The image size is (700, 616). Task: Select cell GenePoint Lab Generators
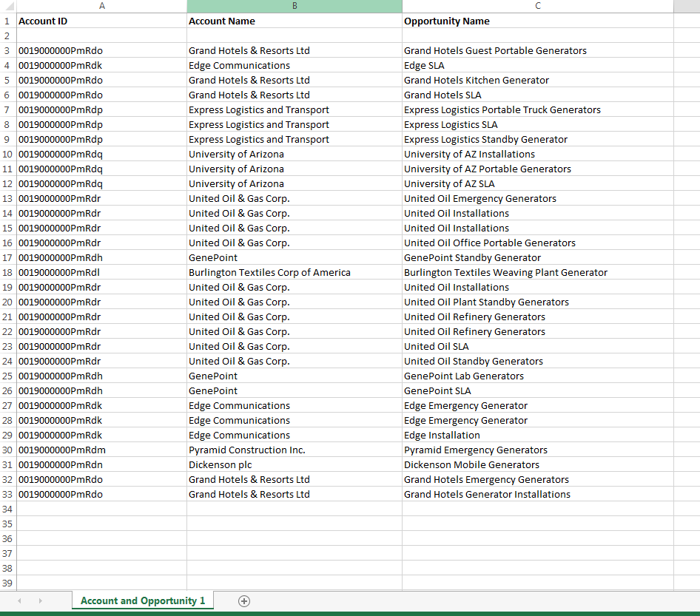pyautogui.click(x=538, y=376)
